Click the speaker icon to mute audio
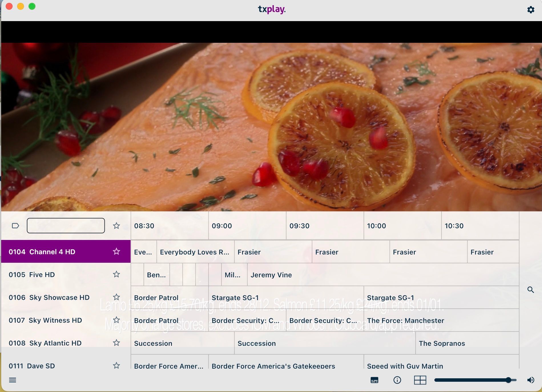The height and width of the screenshot is (392, 542). click(x=531, y=380)
